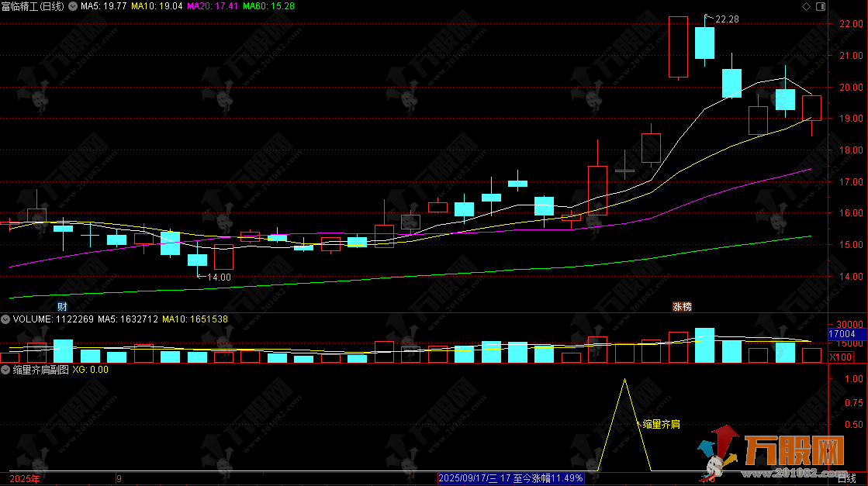Select the MA10 moving average label
This screenshot has height=486, width=868.
pyautogui.click(x=157, y=6)
